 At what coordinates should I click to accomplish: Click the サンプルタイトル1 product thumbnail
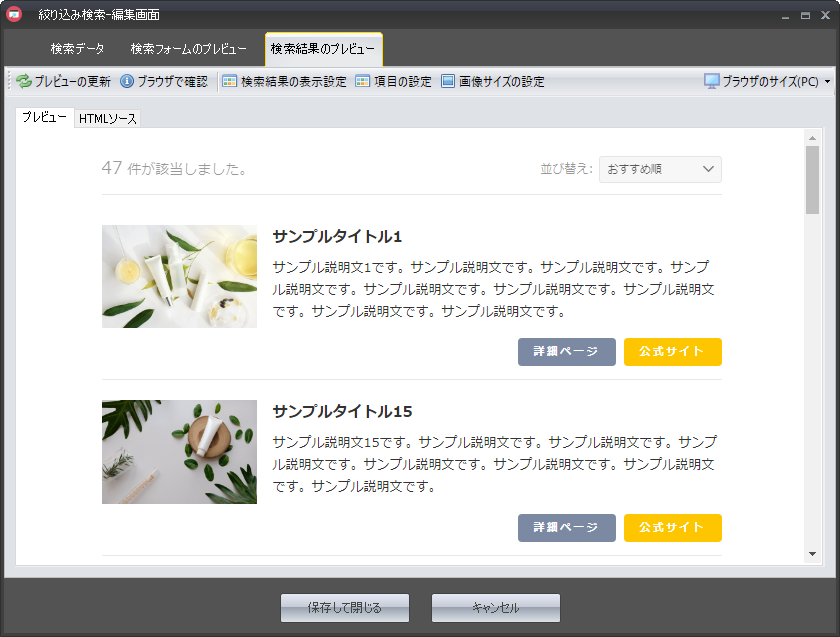[179, 276]
